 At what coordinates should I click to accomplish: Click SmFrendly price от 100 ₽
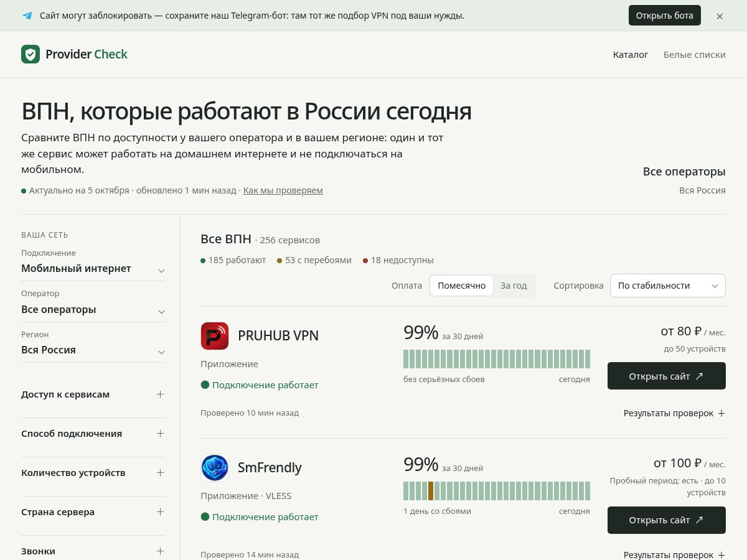[677, 463]
